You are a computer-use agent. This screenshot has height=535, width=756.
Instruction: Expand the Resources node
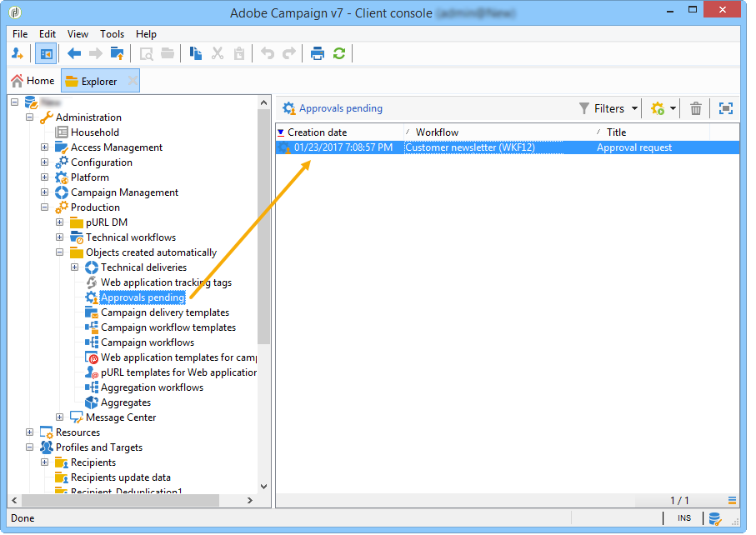(x=29, y=432)
